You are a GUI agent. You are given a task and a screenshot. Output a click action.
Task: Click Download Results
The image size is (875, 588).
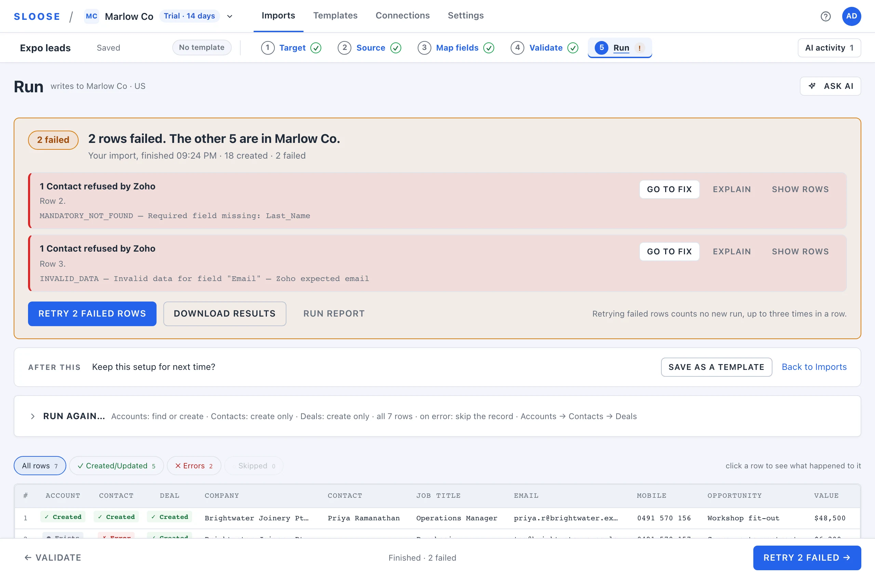pos(225,313)
